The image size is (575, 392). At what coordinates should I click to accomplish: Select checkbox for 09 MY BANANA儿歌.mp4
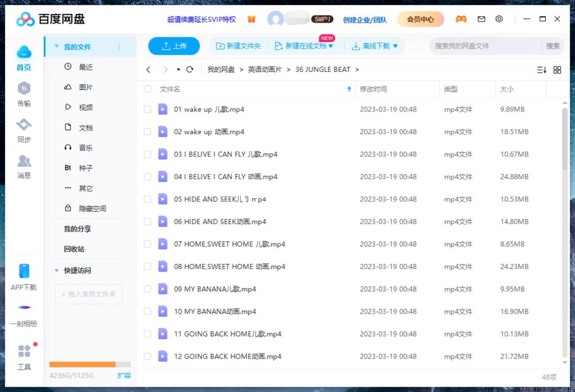[x=147, y=289]
